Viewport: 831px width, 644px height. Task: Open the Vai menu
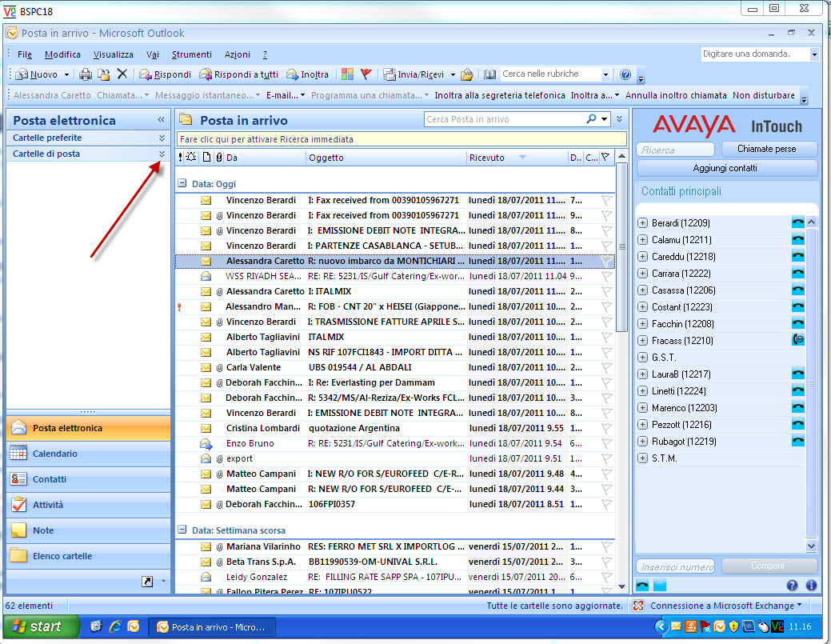pyautogui.click(x=153, y=54)
